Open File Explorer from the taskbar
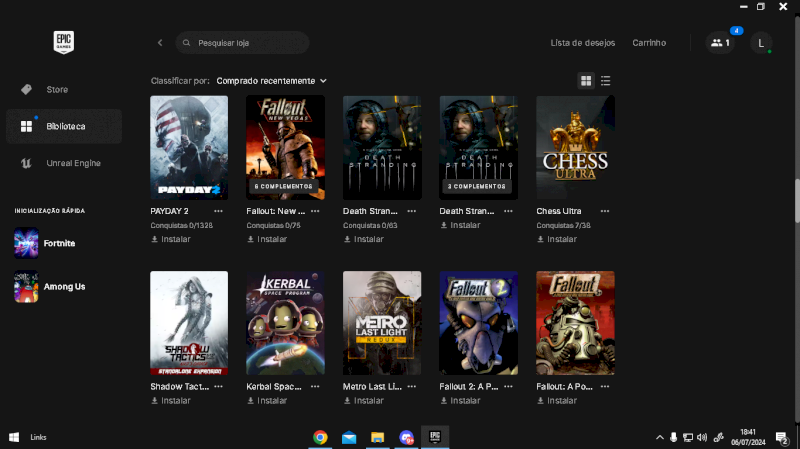 (378, 437)
